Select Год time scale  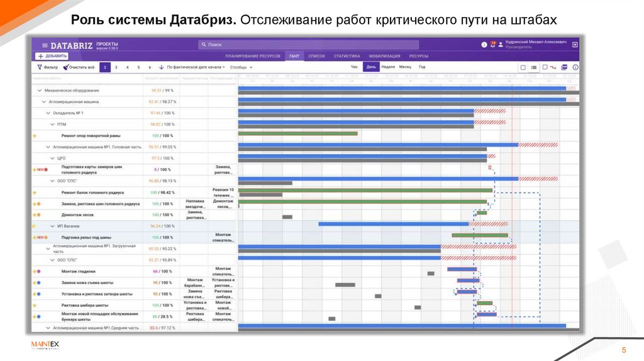[x=422, y=67]
